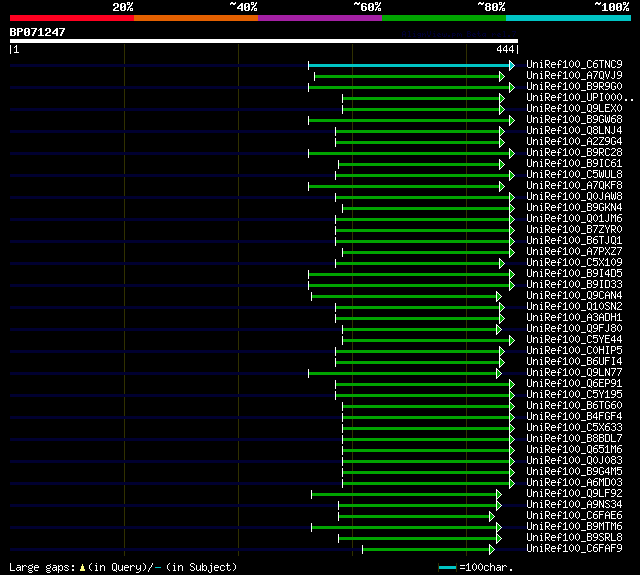The height and width of the screenshot is (575, 640).
Task: Click the 444 query end position label
Action: pos(505,49)
